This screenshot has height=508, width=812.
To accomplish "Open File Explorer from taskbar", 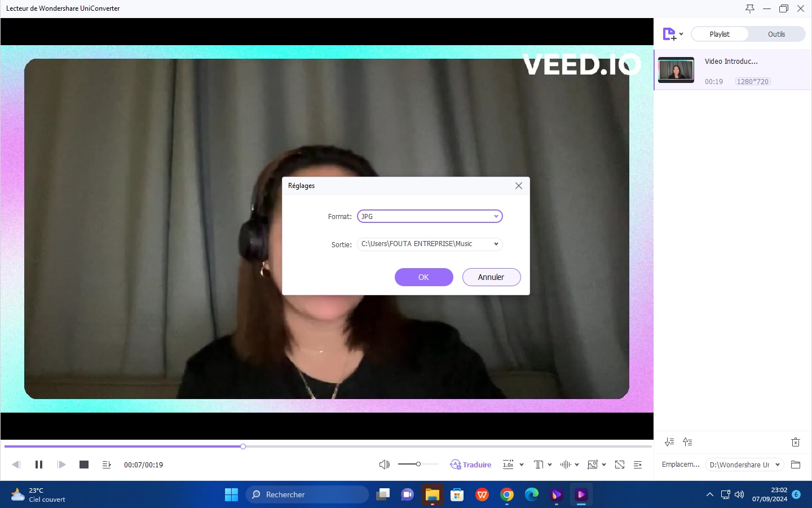I will pyautogui.click(x=433, y=494).
